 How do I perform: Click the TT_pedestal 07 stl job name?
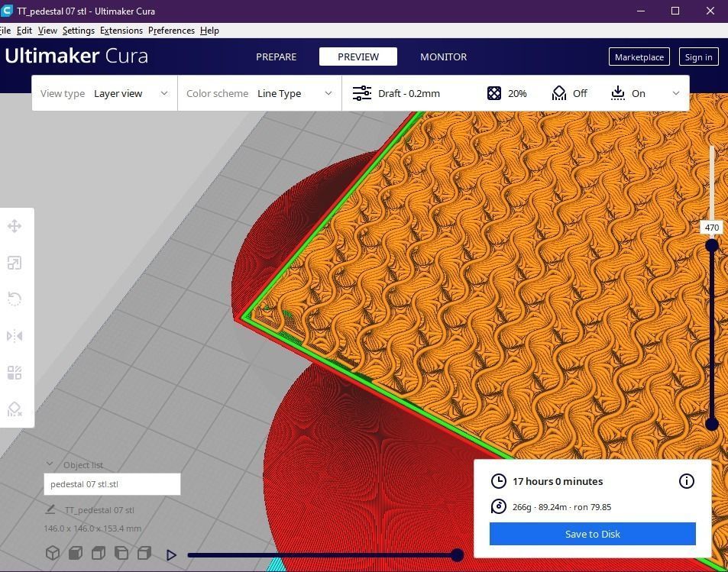pos(99,510)
